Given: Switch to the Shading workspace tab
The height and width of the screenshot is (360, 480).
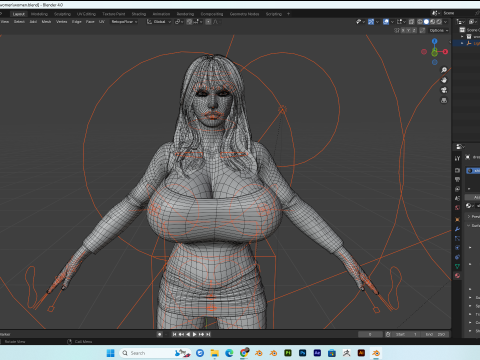Looking at the screenshot, I should pyautogui.click(x=139, y=14).
